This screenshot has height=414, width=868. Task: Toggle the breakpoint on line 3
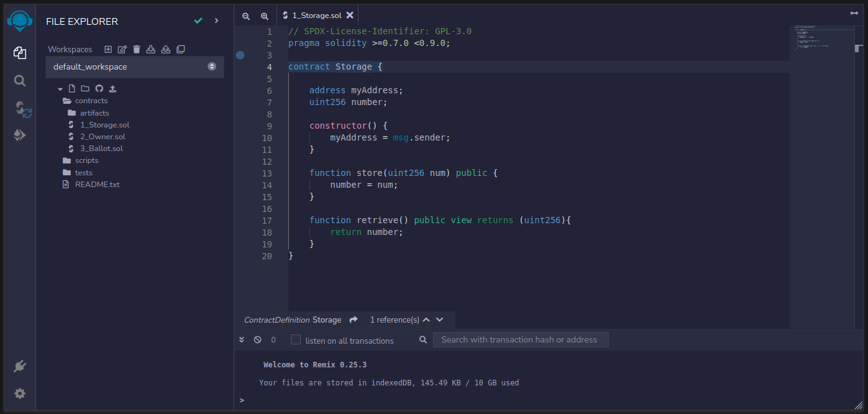(x=240, y=55)
